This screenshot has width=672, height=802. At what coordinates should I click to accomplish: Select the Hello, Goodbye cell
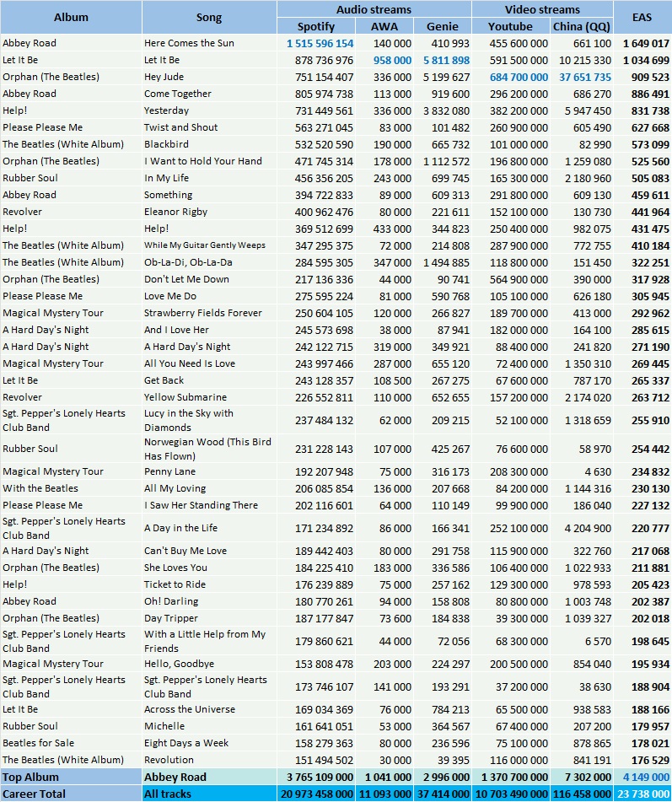coord(209,664)
